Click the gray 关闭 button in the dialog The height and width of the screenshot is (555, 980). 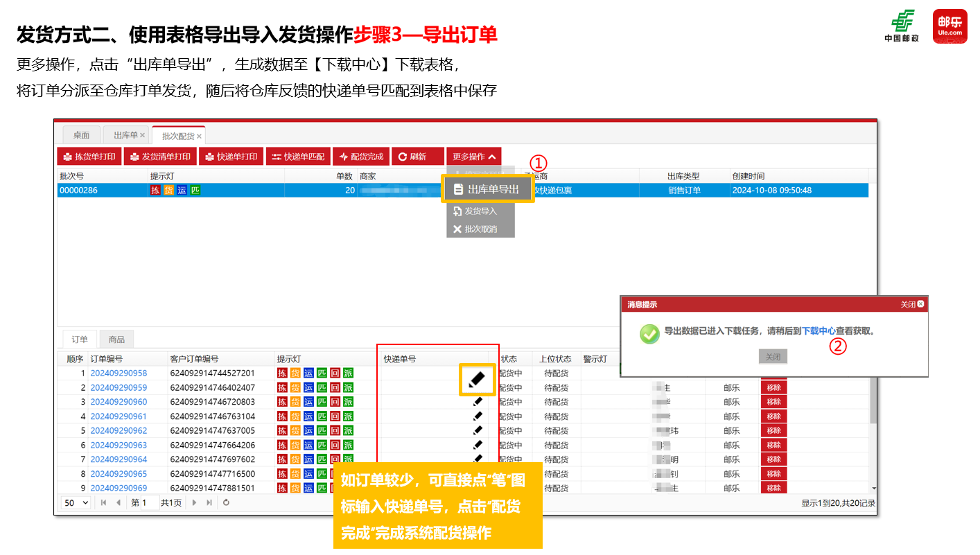click(773, 357)
